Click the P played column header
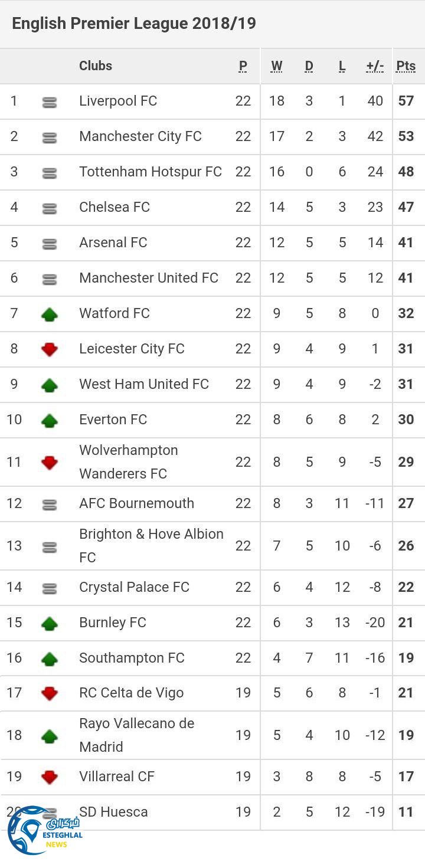425x868 pixels. click(x=243, y=66)
